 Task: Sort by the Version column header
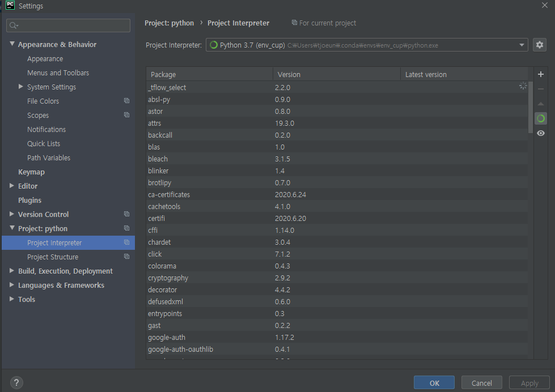pos(337,74)
